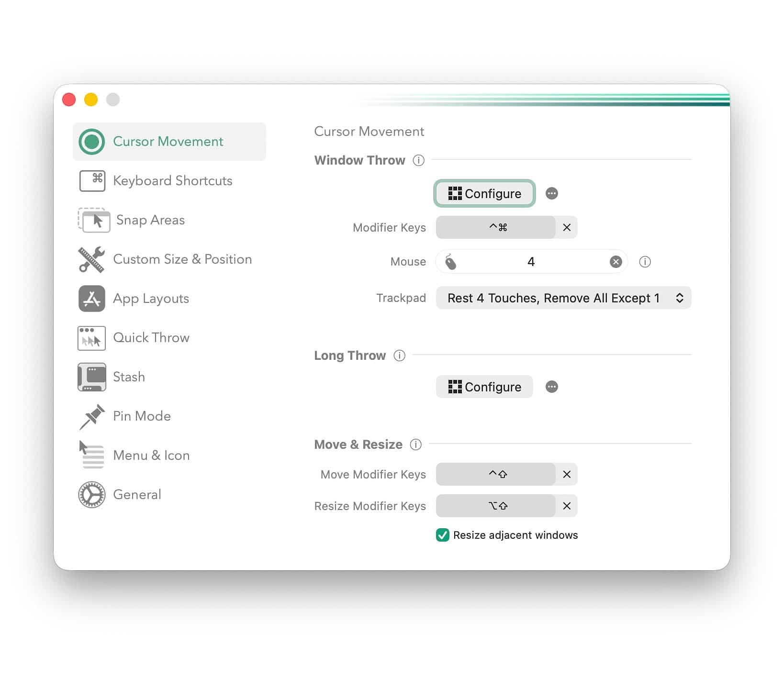Open the Window Throw info tooltip icon

tap(418, 160)
